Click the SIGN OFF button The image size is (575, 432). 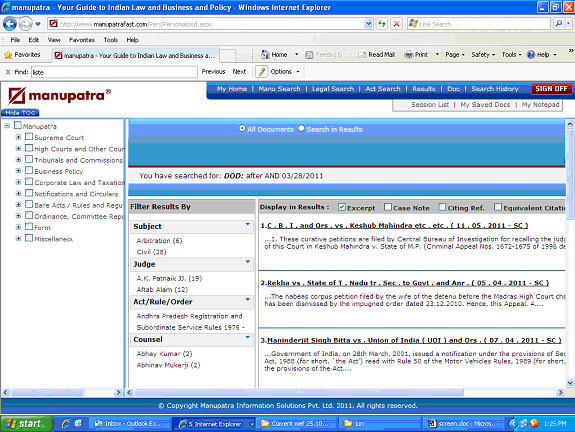(551, 89)
